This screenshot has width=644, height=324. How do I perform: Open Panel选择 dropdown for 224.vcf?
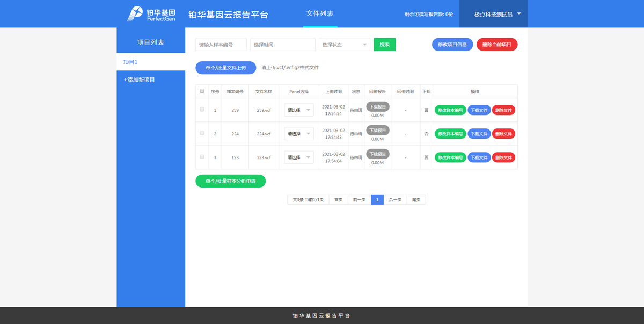(299, 134)
